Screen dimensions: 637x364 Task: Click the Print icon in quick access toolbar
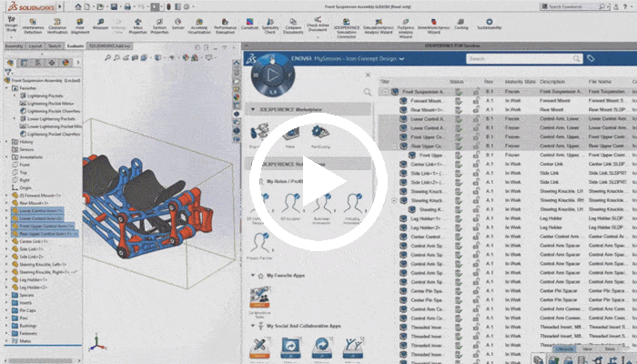(x=127, y=6)
